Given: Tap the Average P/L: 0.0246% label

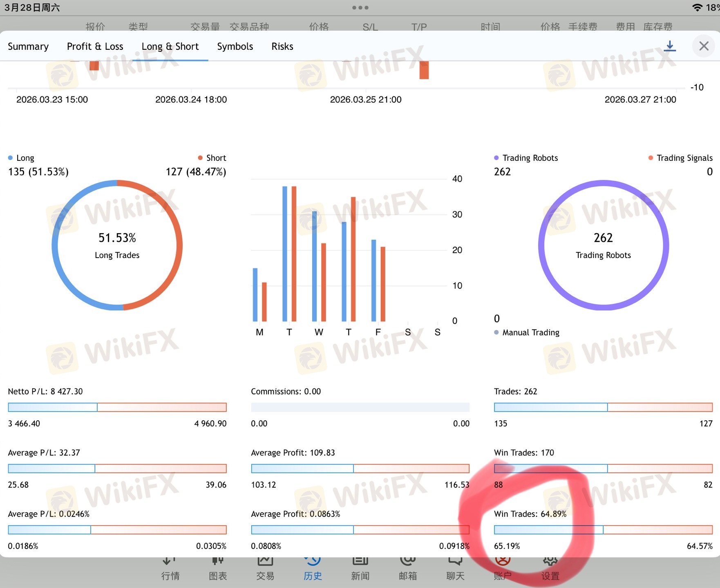Looking at the screenshot, I should (x=49, y=514).
